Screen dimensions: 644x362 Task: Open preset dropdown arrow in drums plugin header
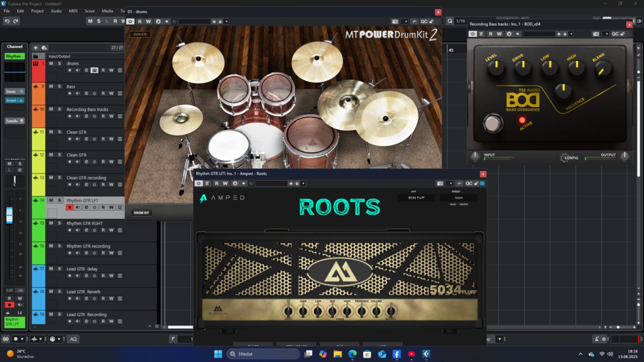[x=226, y=22]
